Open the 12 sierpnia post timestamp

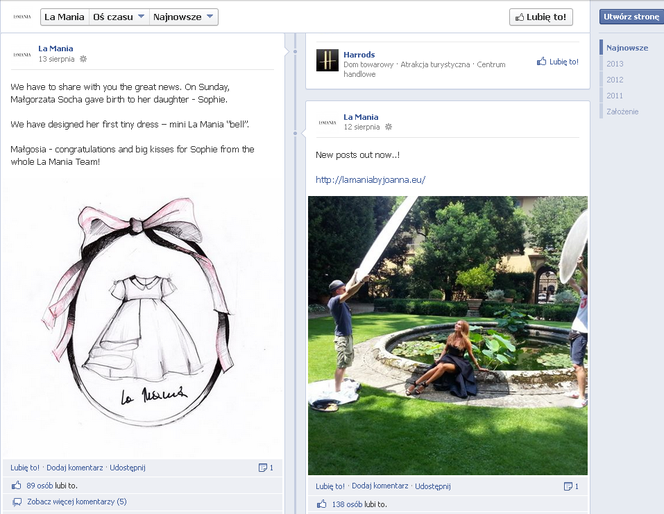pyautogui.click(x=362, y=127)
